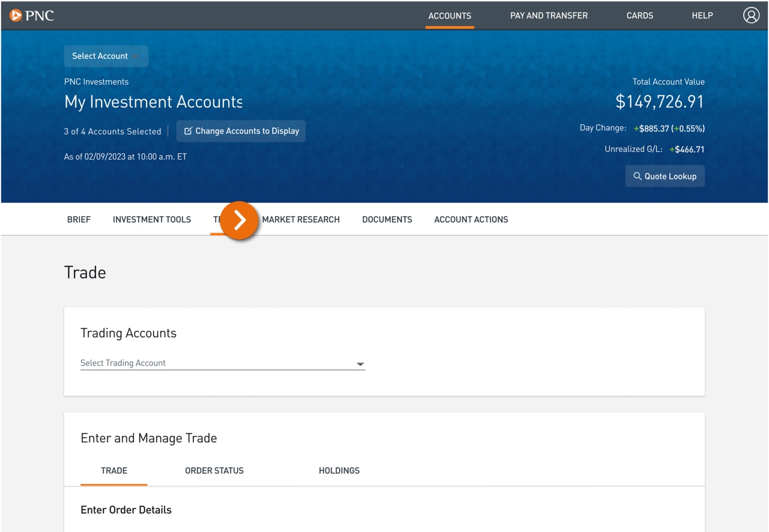Image resolution: width=769 pixels, height=532 pixels.
Task: Click the magnifying glass on Quote Lookup
Action: pyautogui.click(x=638, y=176)
